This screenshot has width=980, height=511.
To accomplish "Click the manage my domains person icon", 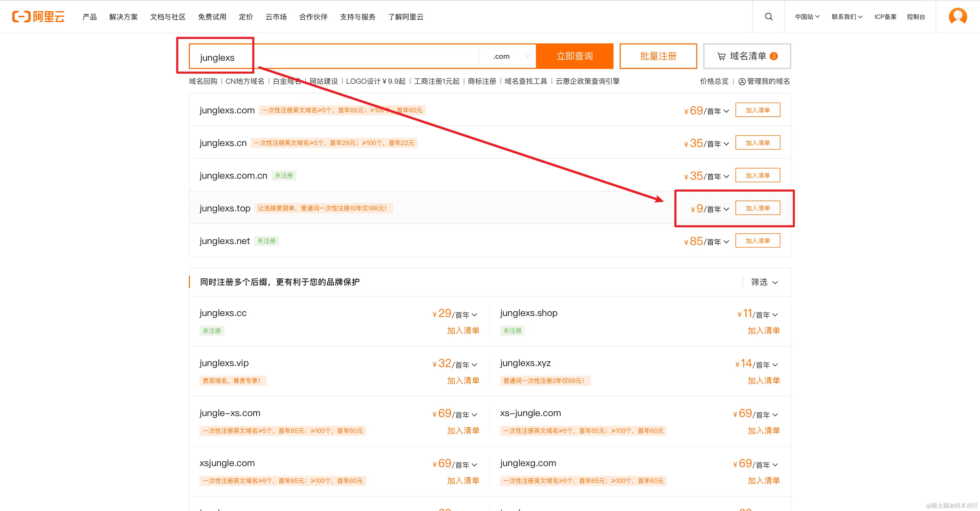I will tap(741, 81).
